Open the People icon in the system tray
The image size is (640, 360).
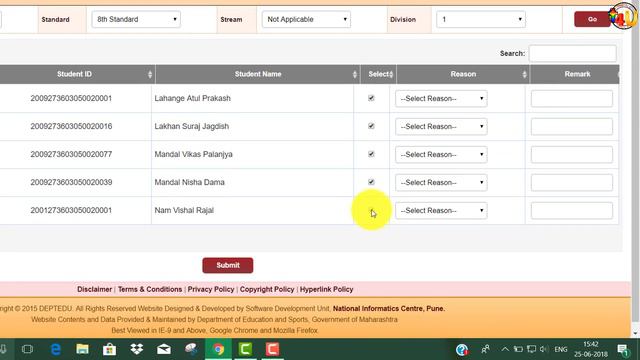pos(485,349)
